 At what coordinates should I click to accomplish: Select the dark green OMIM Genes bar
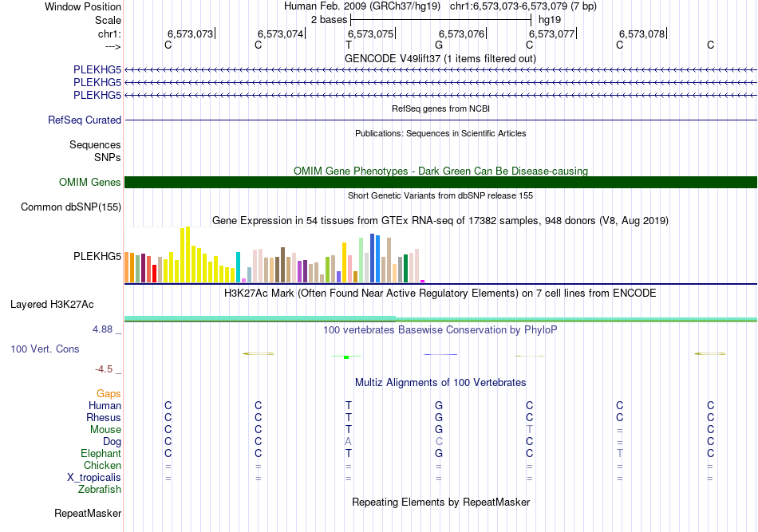(x=440, y=182)
